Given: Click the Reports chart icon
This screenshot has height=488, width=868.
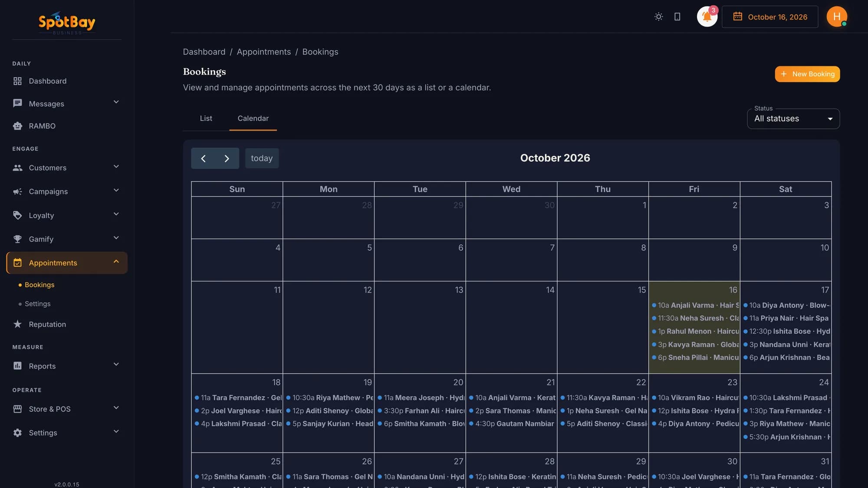Looking at the screenshot, I should pyautogui.click(x=17, y=366).
